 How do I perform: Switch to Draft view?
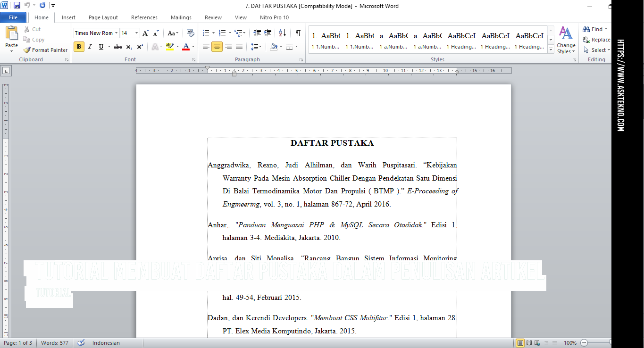555,343
